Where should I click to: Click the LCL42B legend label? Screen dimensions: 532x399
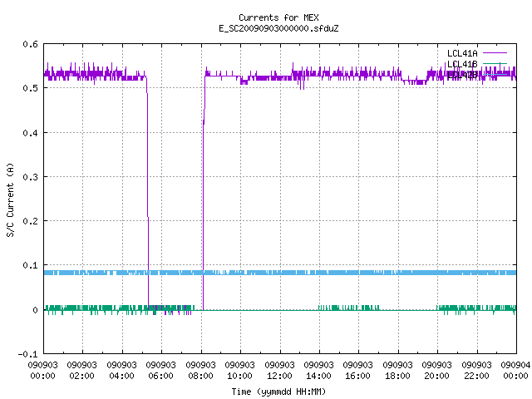[462, 75]
